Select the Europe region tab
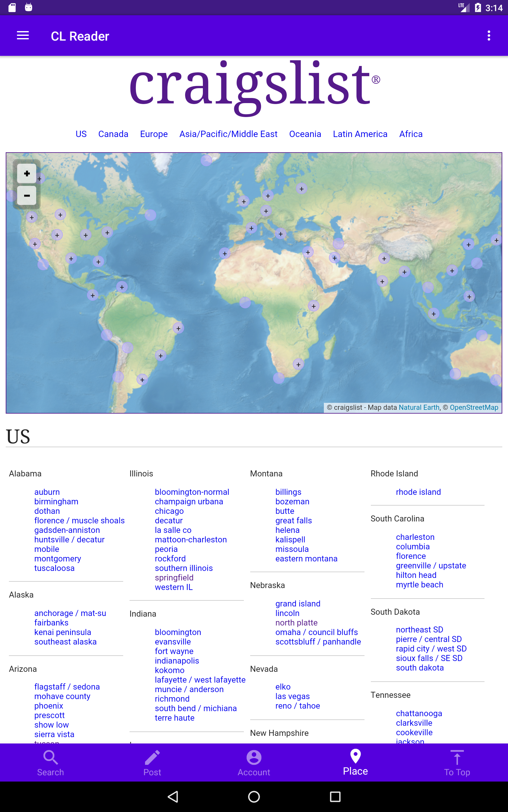Screen dimensions: 508x812 (154, 134)
